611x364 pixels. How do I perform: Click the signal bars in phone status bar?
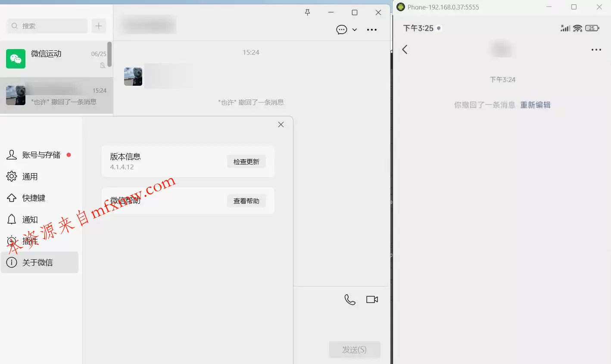(565, 28)
